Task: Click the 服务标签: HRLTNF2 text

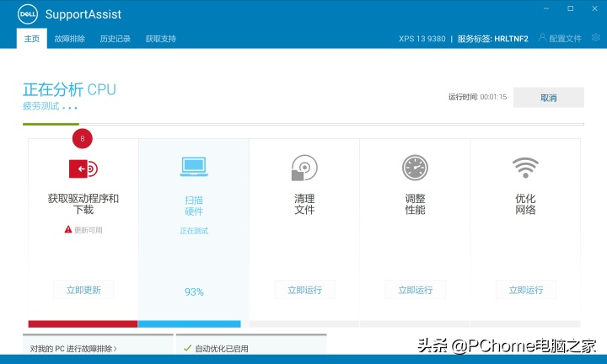Action: (493, 39)
